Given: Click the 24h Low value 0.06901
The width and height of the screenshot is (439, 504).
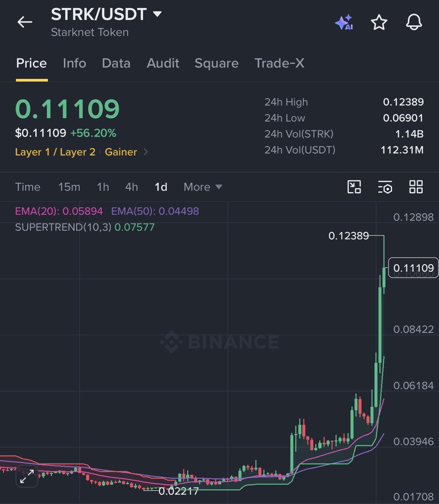Looking at the screenshot, I should [403, 118].
